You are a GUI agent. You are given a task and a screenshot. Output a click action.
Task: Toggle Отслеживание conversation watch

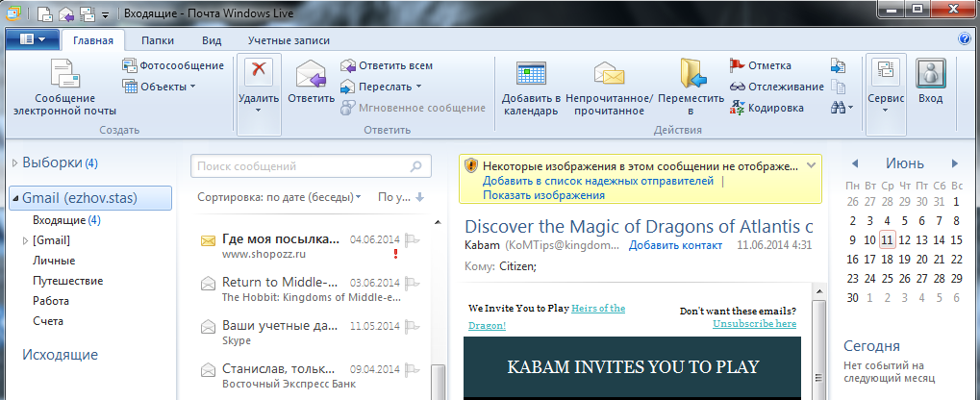pos(777,87)
